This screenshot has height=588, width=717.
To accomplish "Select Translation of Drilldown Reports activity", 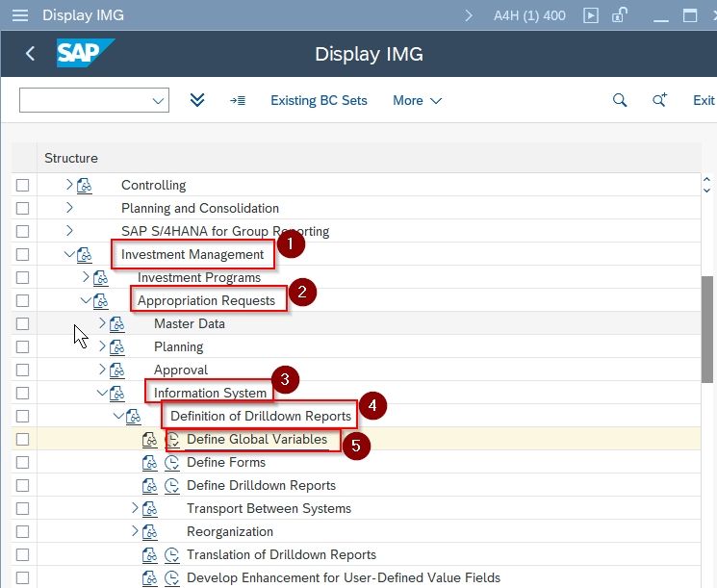I will point(282,554).
